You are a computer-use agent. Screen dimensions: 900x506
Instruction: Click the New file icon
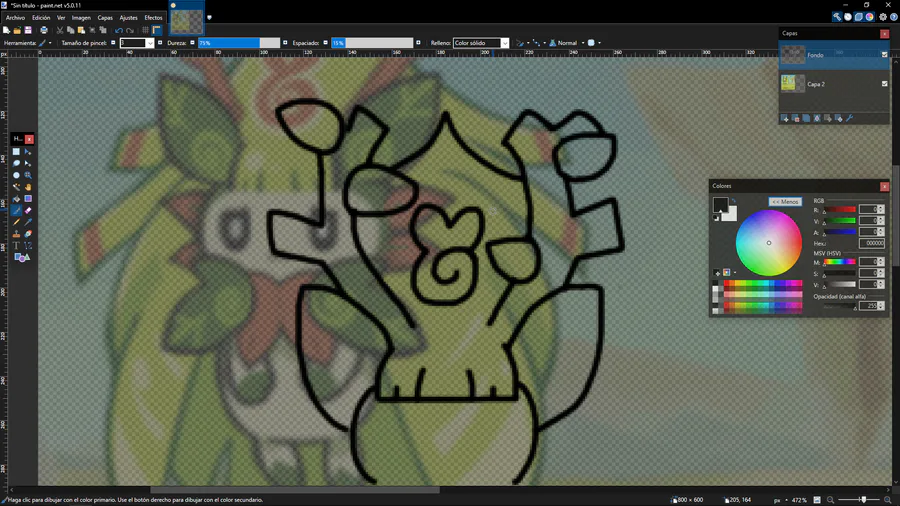tap(6, 30)
